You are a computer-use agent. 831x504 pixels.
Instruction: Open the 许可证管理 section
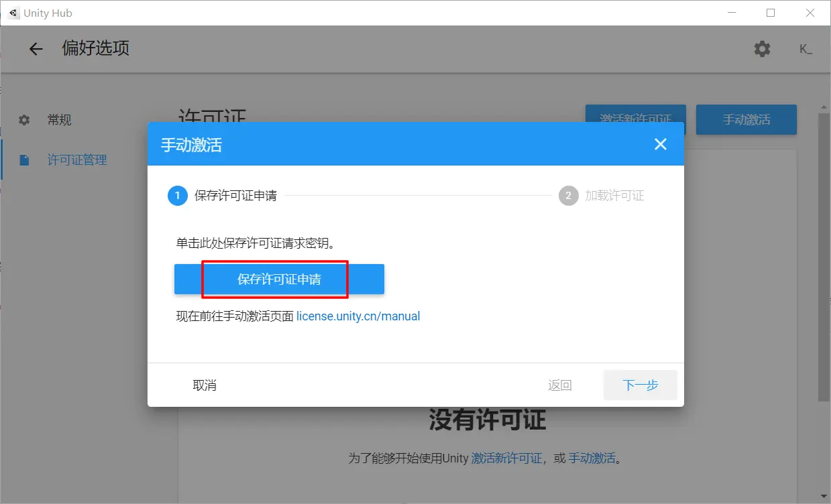pos(77,160)
